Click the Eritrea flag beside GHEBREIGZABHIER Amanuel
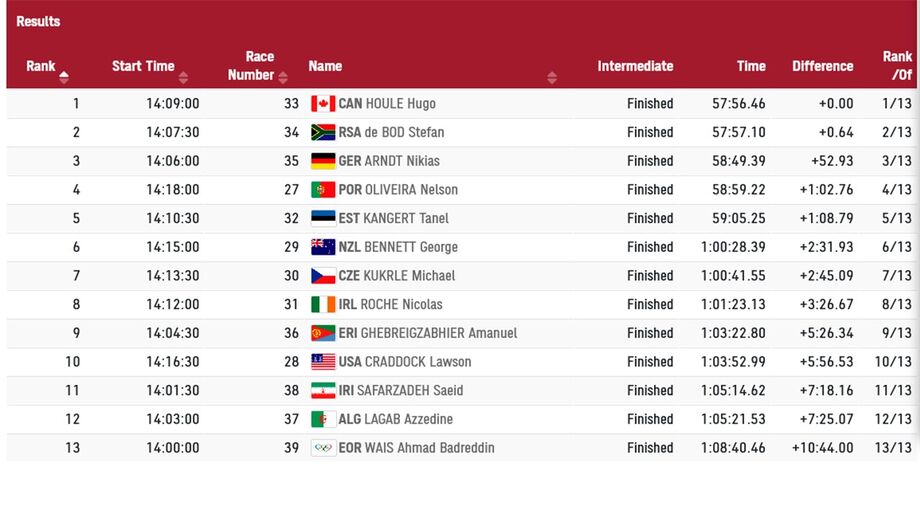 click(323, 334)
